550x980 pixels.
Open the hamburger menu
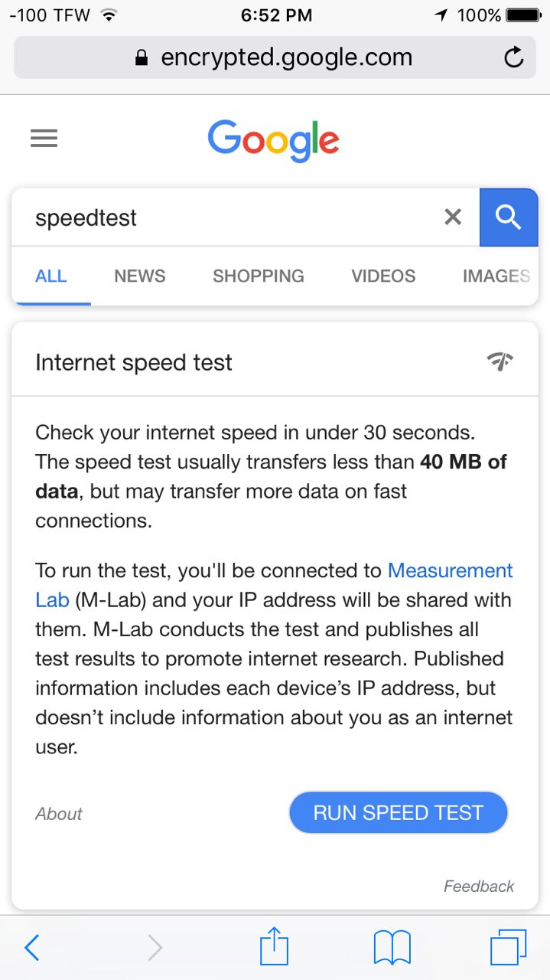[44, 139]
